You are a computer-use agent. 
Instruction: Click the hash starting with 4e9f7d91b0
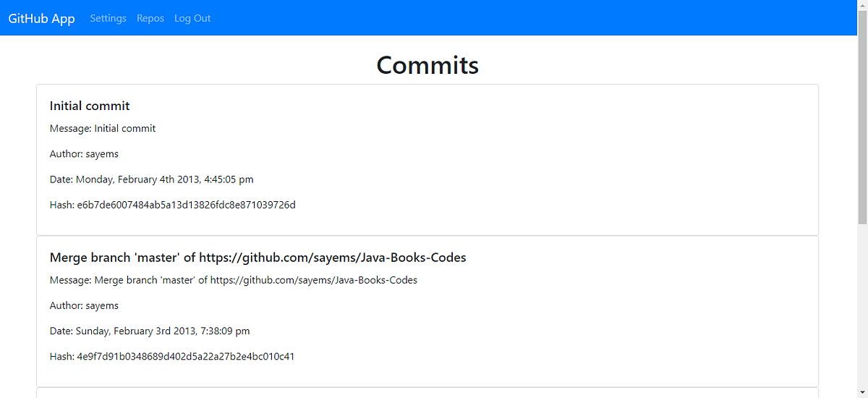(x=171, y=356)
